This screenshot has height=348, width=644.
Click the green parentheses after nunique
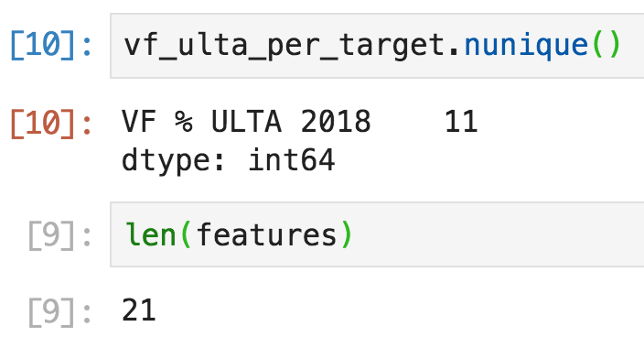[606, 45]
